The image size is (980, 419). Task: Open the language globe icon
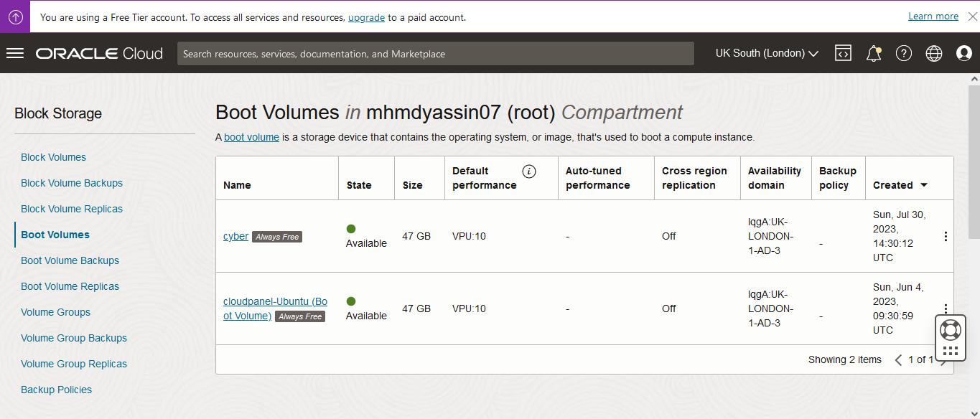click(934, 53)
